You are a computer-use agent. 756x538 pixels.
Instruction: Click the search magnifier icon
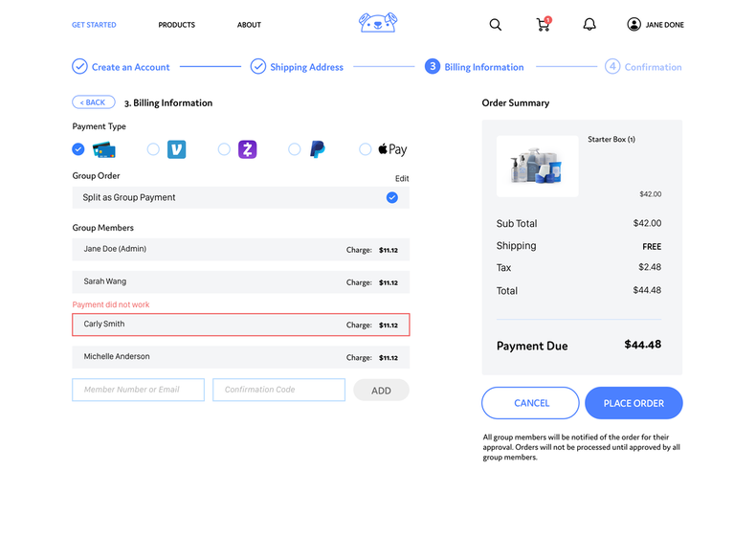coord(495,25)
